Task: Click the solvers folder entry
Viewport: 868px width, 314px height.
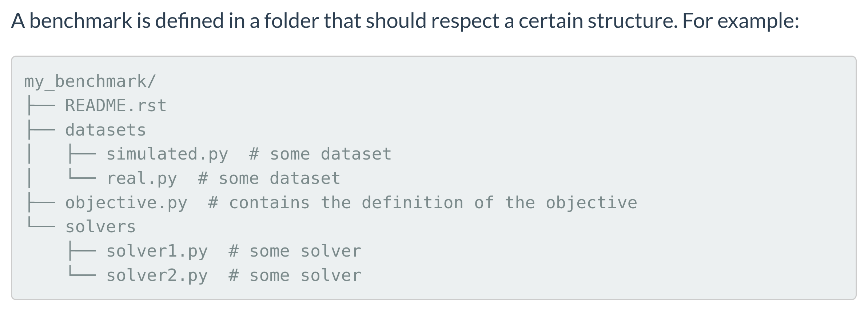Action: pyautogui.click(x=100, y=227)
